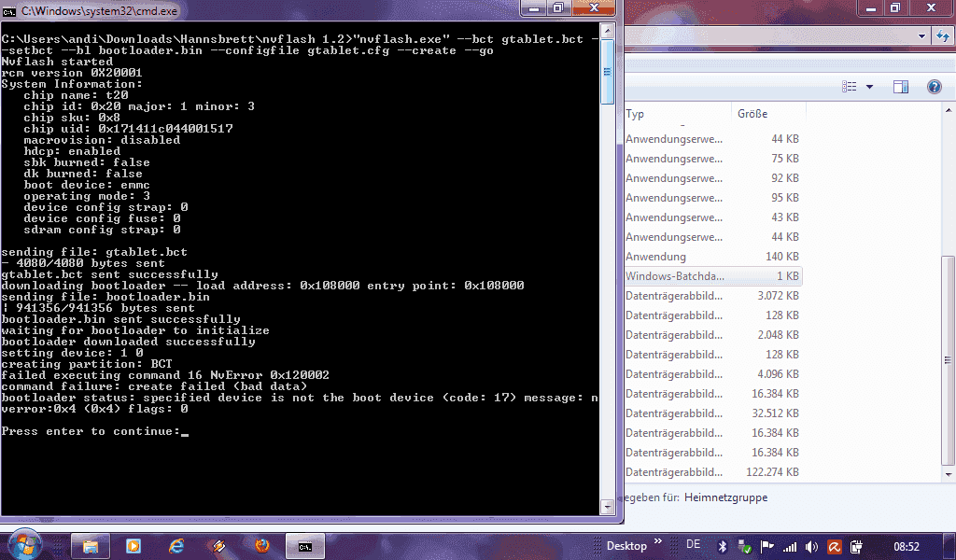The image size is (956, 560).
Task: Select the Anwendung file of 140 KB
Action: coord(712,257)
